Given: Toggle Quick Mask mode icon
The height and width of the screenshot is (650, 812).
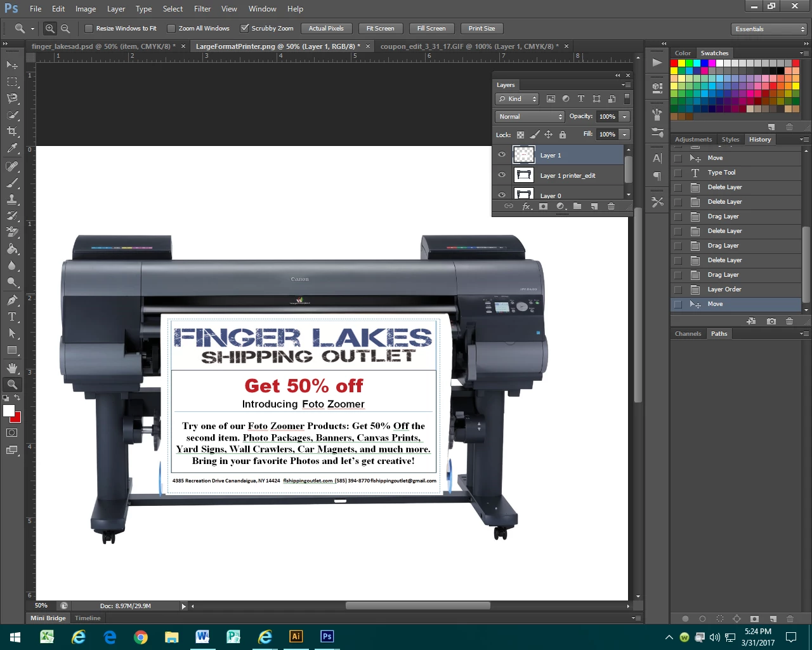Looking at the screenshot, I should (x=12, y=432).
